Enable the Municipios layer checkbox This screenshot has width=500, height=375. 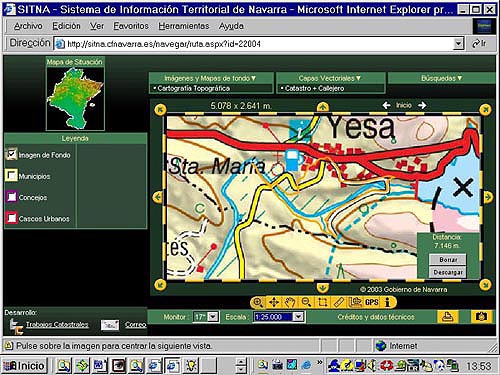[12, 175]
